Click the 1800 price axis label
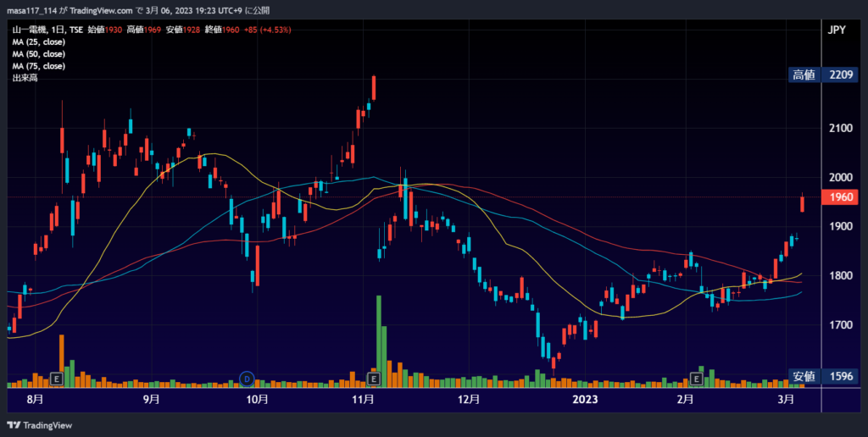This screenshot has width=868, height=437. pyautogui.click(x=840, y=275)
